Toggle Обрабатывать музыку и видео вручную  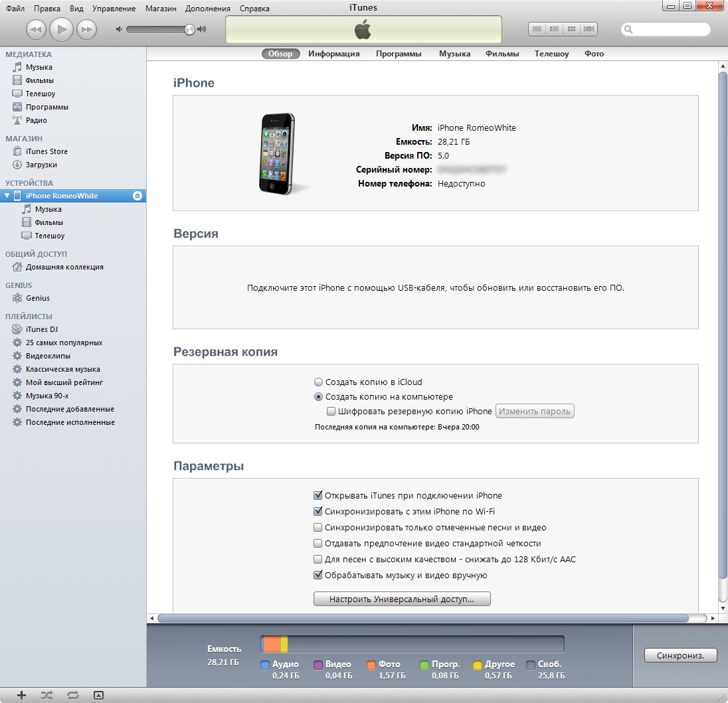tap(318, 576)
